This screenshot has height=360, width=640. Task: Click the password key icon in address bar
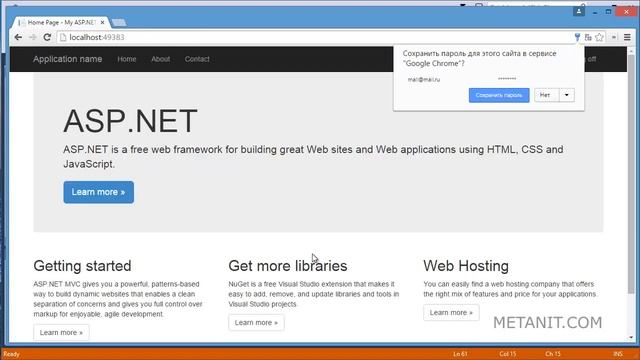(577, 37)
